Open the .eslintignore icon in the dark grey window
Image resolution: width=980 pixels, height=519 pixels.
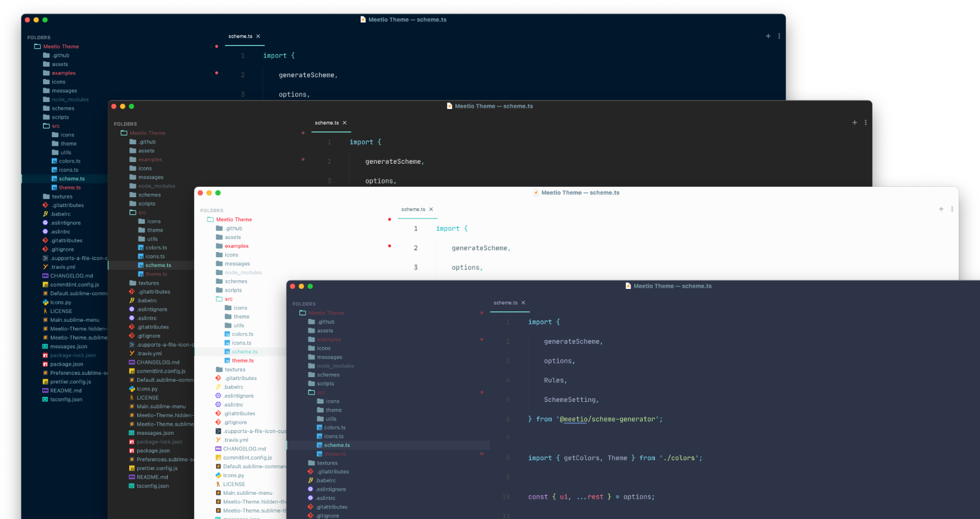132,309
